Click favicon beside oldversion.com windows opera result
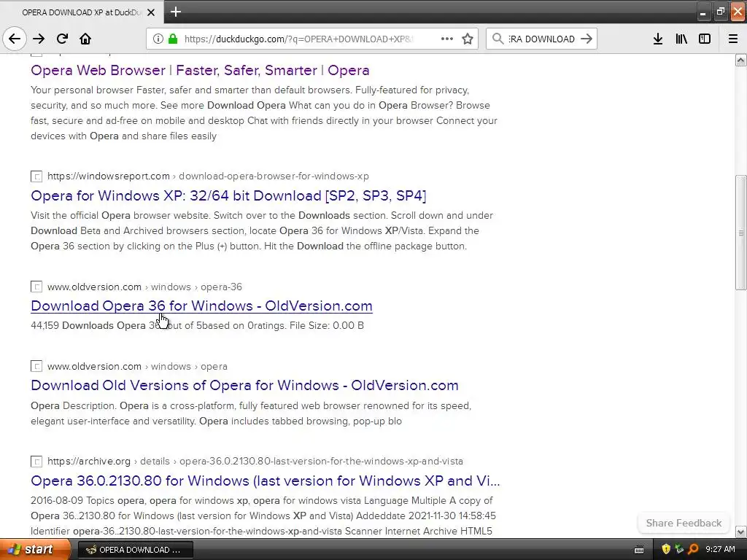Viewport: 747px width, 560px height. click(36, 366)
